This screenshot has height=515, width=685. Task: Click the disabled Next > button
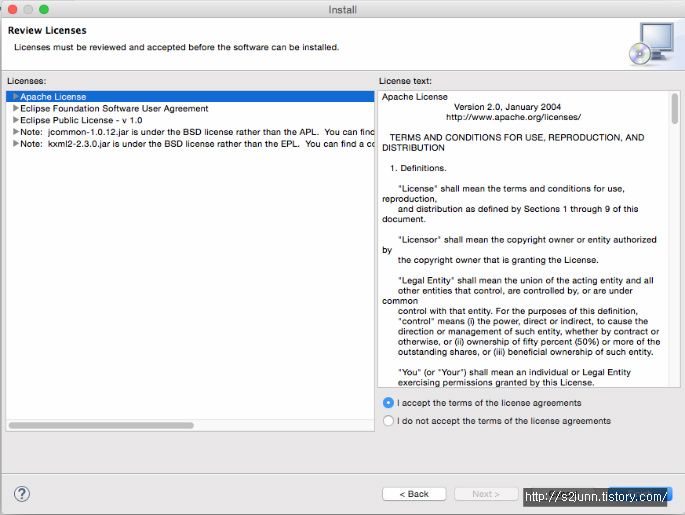[486, 494]
